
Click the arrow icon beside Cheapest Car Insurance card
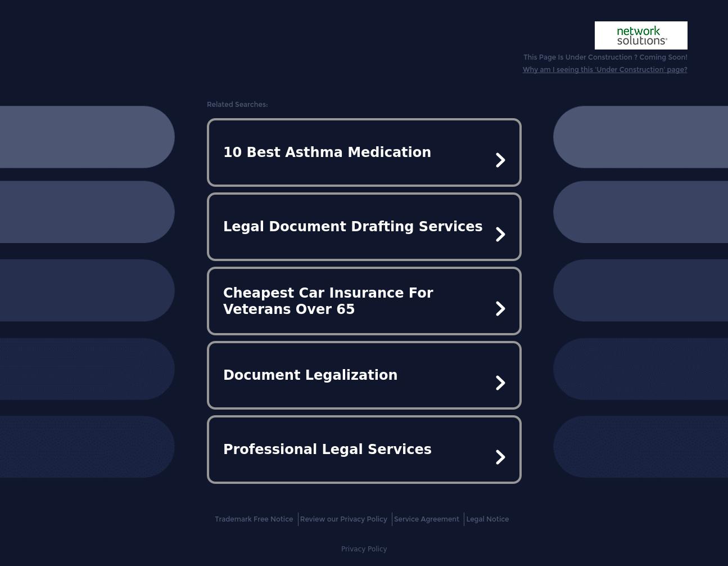point(500,308)
